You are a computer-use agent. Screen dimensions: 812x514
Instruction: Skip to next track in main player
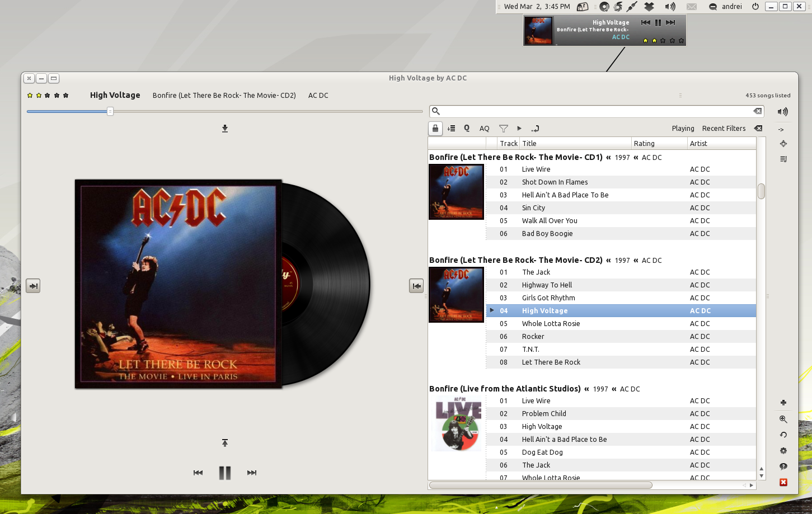pos(252,473)
